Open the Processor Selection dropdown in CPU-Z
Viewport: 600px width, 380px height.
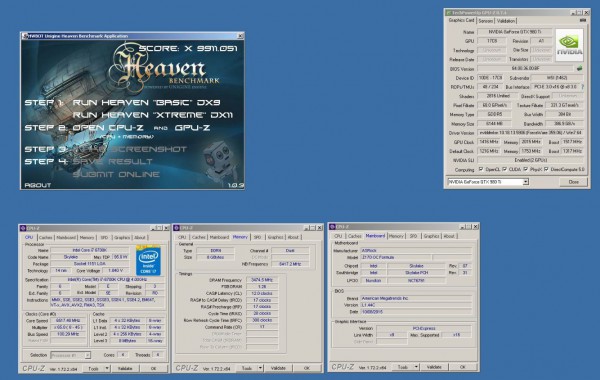[x=71, y=355]
